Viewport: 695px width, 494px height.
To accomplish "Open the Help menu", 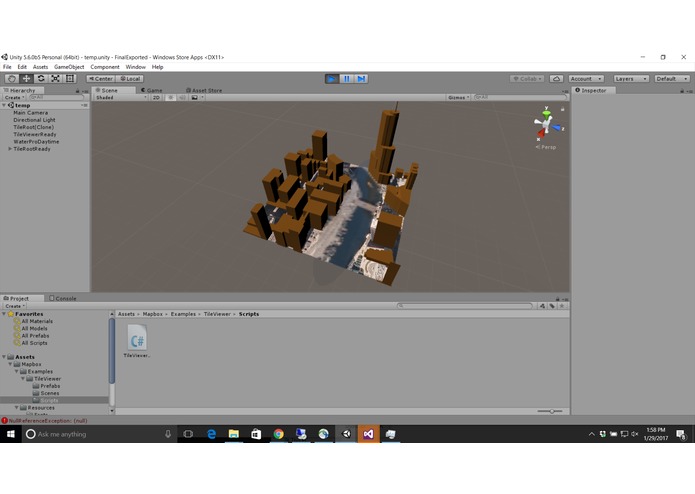I will 157,67.
